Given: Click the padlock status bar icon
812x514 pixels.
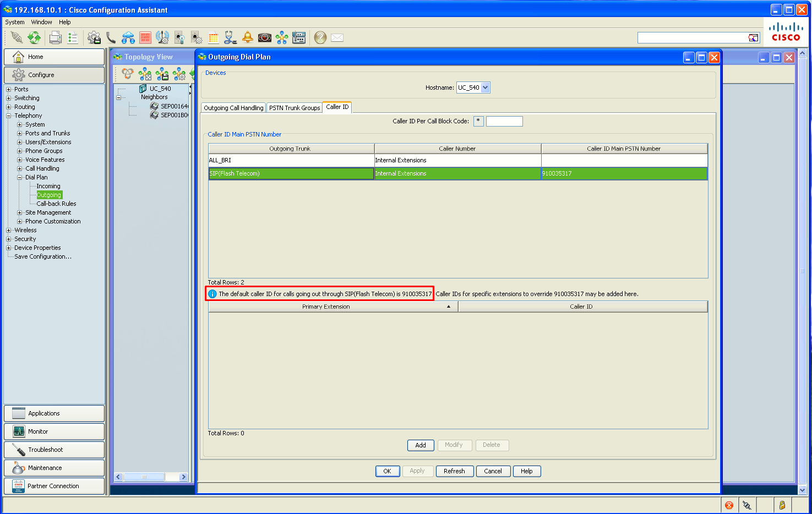Looking at the screenshot, I should tap(782, 505).
